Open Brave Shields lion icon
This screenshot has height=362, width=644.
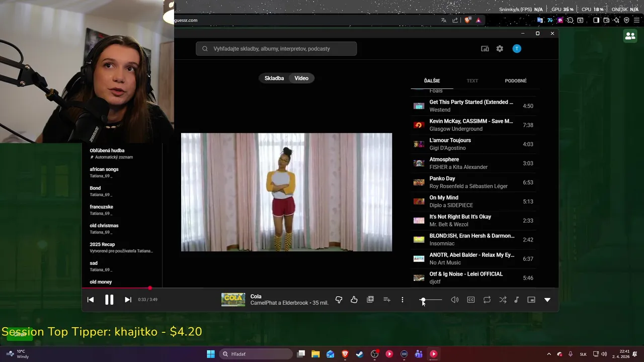coord(468,20)
